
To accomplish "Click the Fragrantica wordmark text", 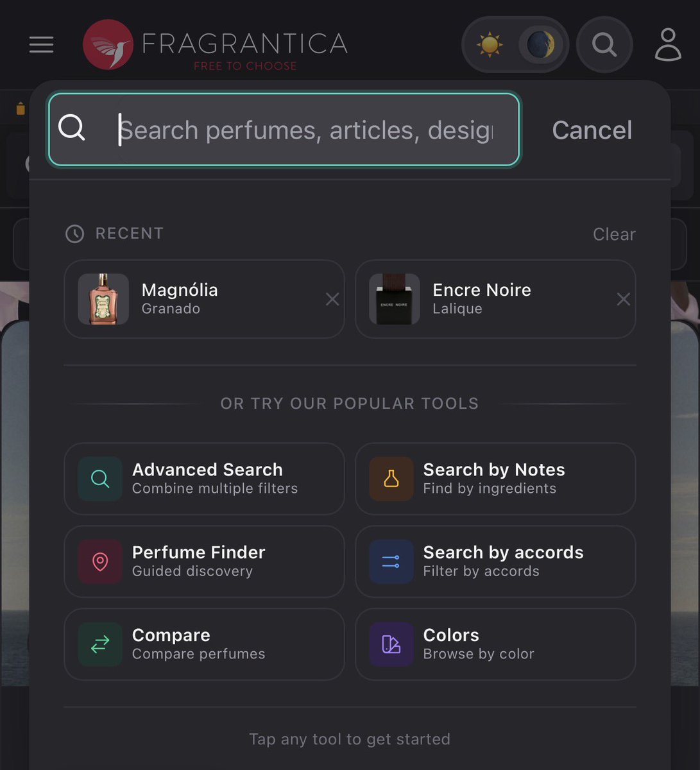I will coord(244,44).
